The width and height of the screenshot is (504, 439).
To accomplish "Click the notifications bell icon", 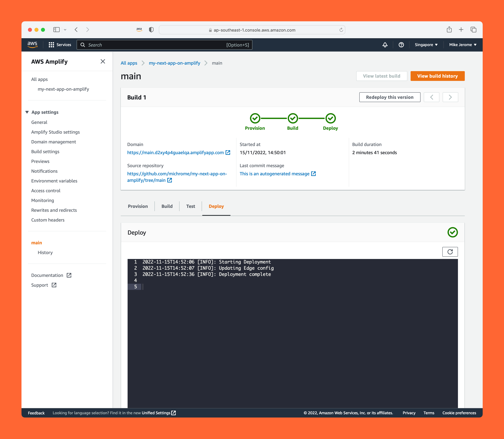I will coord(385,45).
